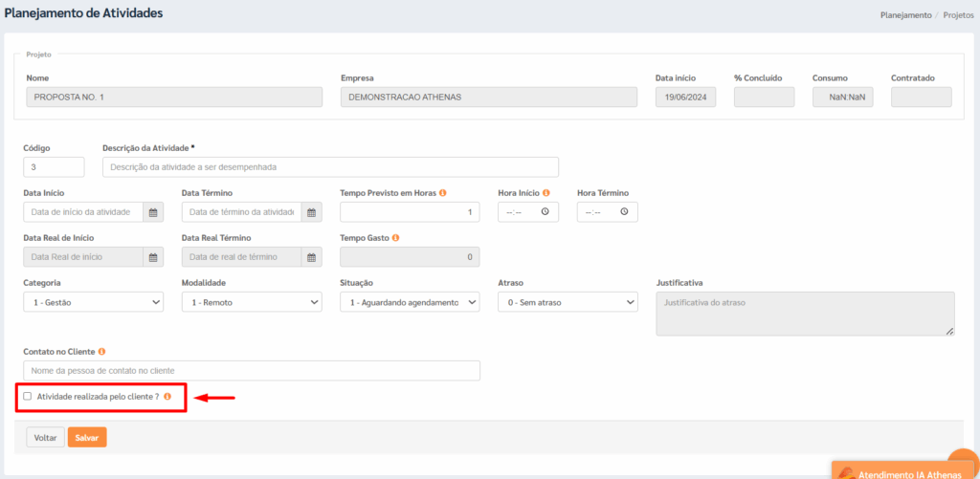Expand the Atraso dropdown
The image size is (980, 479).
(568, 302)
